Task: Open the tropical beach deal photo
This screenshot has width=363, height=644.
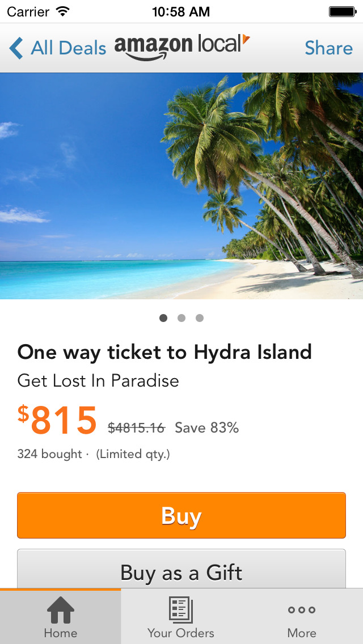Action: click(181, 186)
